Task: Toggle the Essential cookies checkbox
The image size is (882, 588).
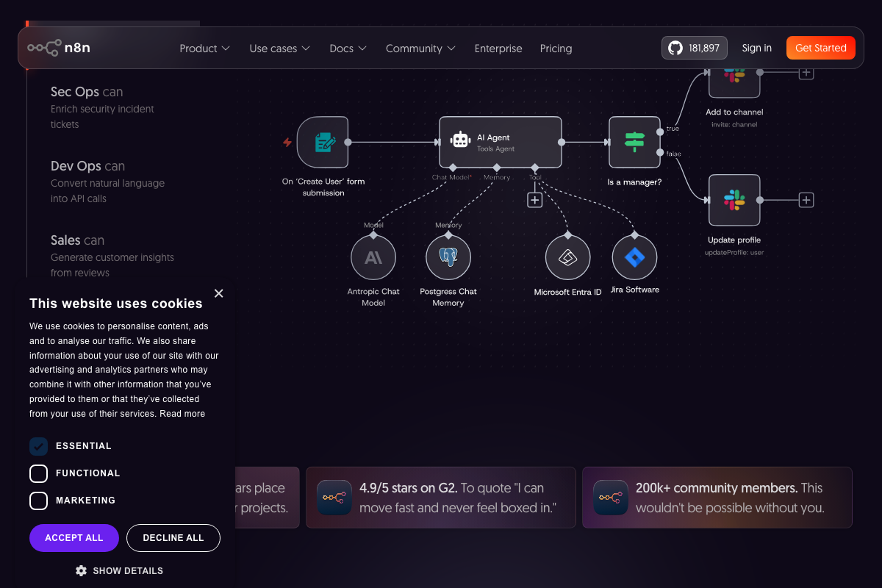Action: [x=38, y=446]
